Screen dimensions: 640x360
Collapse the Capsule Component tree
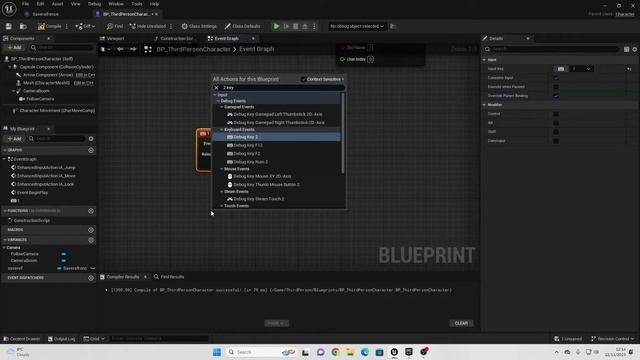point(10,67)
